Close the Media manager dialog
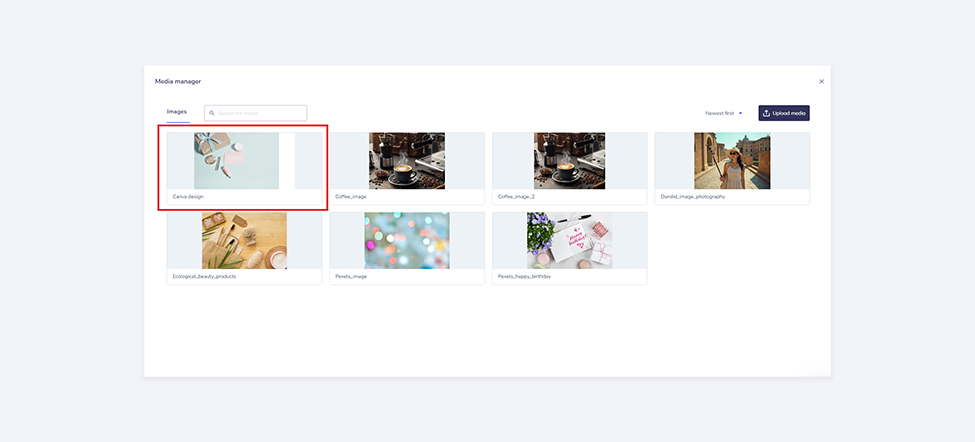 point(821,81)
